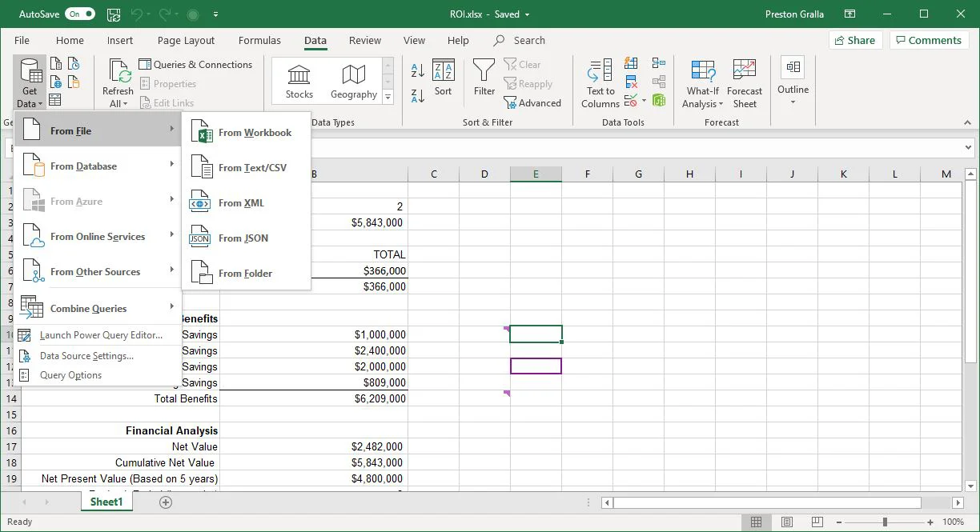Click the Share button
The width and height of the screenshot is (980, 532).
pos(855,39)
